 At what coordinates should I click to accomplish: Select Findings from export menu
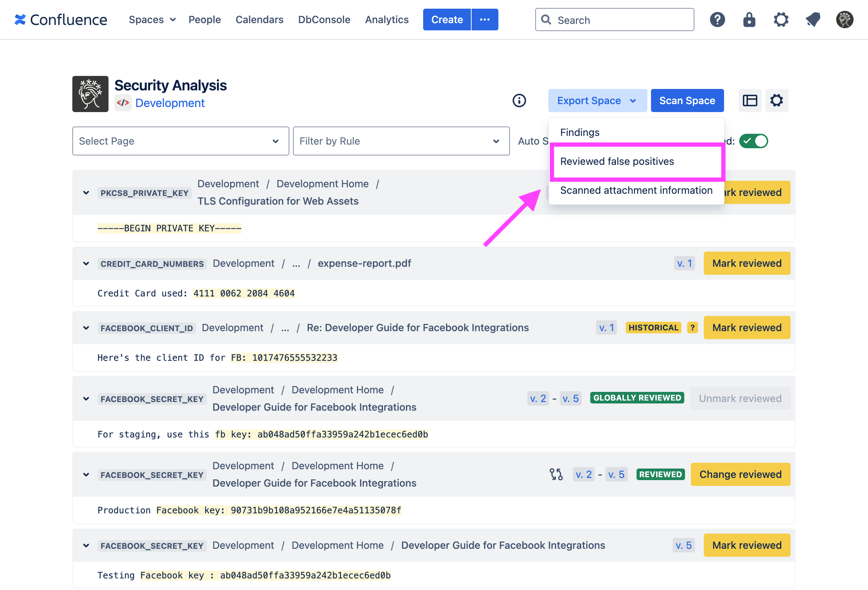click(x=580, y=133)
